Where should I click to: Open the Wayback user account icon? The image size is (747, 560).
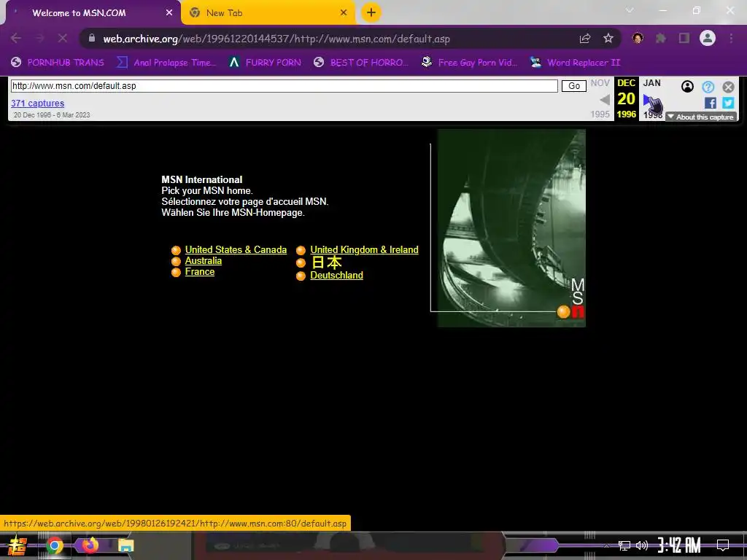687,87
